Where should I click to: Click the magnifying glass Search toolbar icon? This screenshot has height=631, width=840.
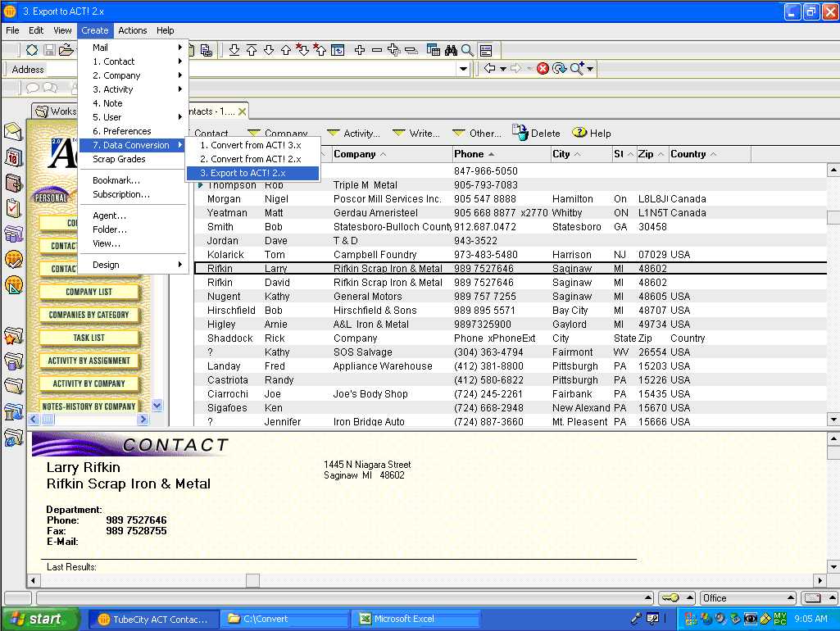[x=468, y=50]
